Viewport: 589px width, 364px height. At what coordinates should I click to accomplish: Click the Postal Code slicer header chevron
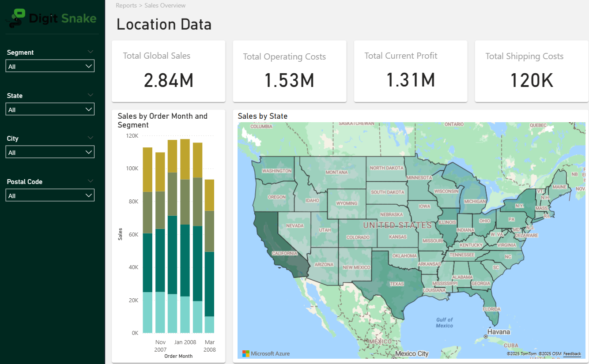[x=91, y=181]
